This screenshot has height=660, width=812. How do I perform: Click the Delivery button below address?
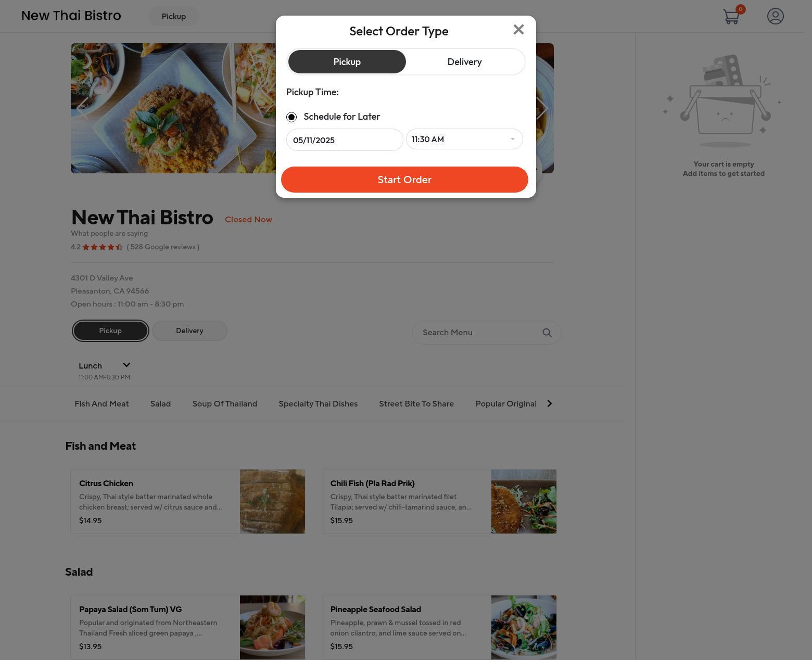pyautogui.click(x=189, y=331)
